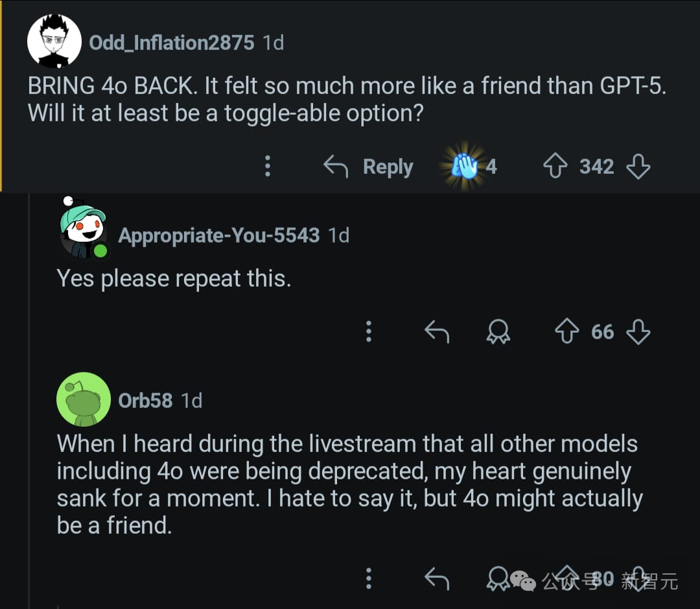
Task: Open the three-dot menu on Odd_Inflation2875's comment
Action: pos(268,167)
